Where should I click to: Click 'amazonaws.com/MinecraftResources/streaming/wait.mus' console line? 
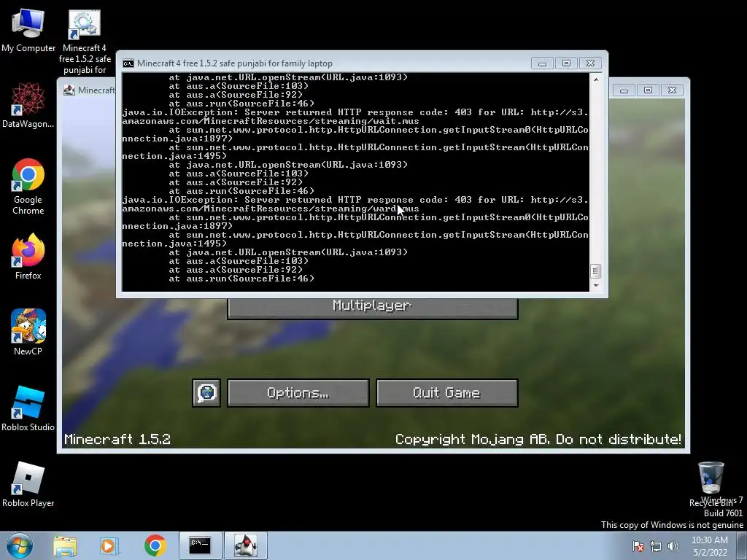(x=271, y=121)
